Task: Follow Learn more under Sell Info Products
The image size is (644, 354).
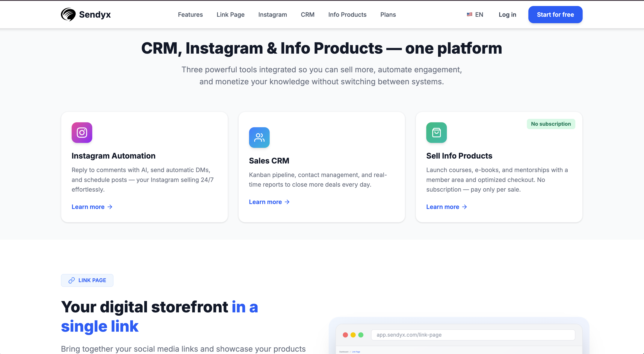Action: [443, 207]
